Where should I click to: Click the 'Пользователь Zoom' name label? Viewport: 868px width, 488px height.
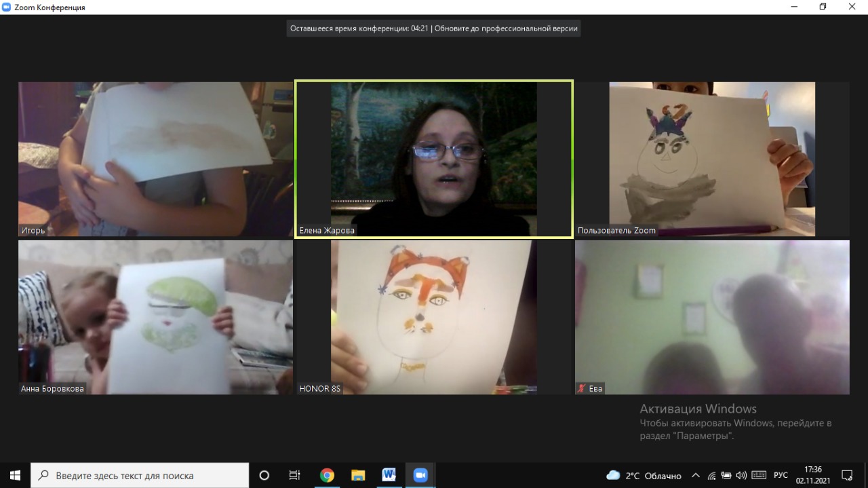pyautogui.click(x=616, y=231)
